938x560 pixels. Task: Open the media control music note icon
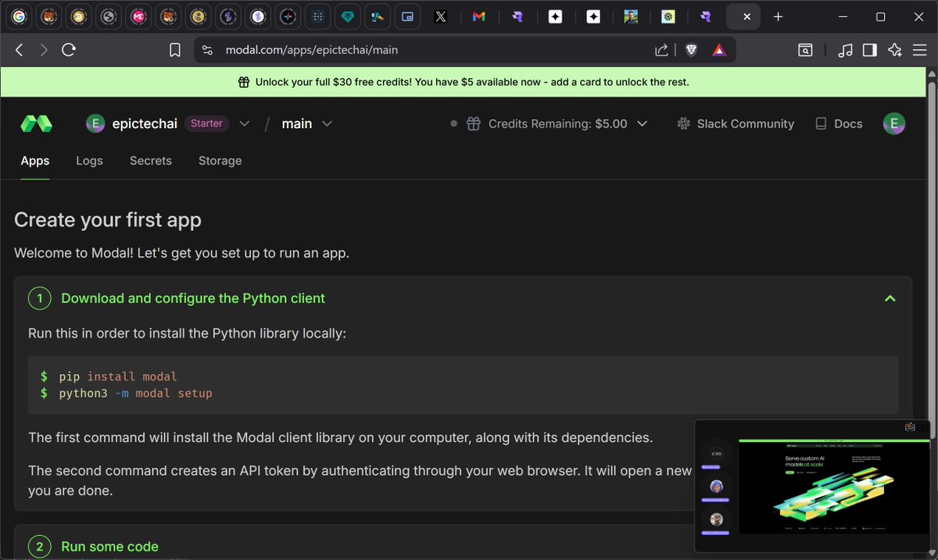(845, 50)
